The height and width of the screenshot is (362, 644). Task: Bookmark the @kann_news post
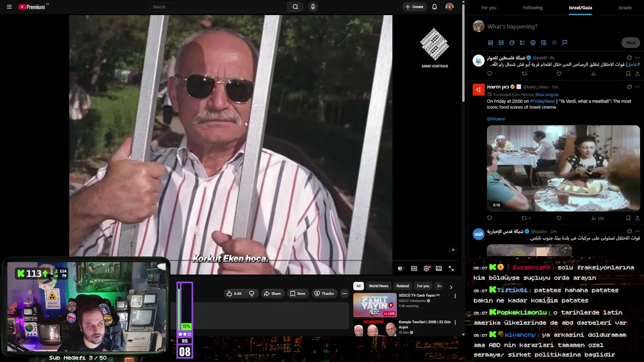[x=628, y=218]
